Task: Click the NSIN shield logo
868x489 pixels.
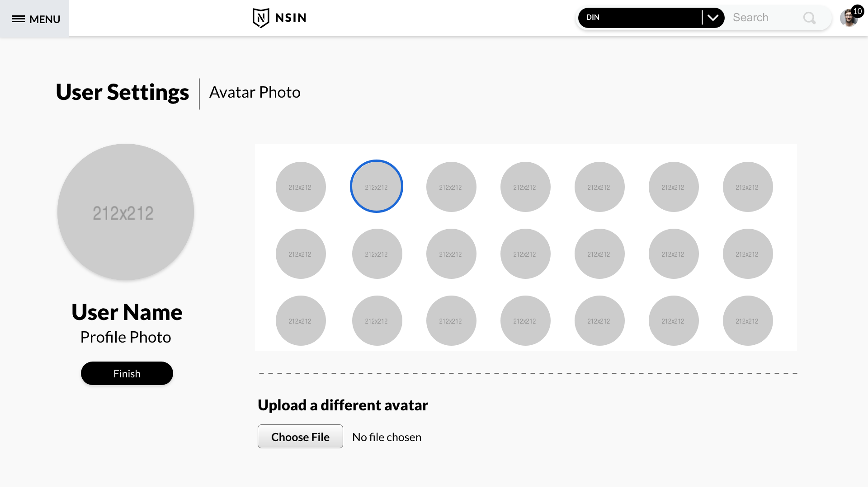Action: point(261,18)
